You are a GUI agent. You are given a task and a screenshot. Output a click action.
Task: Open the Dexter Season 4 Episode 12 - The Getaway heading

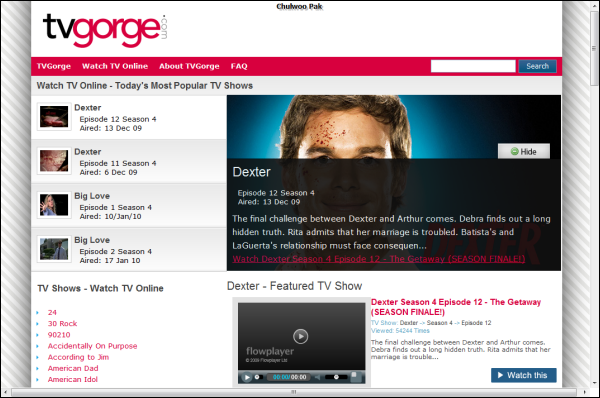(x=456, y=307)
